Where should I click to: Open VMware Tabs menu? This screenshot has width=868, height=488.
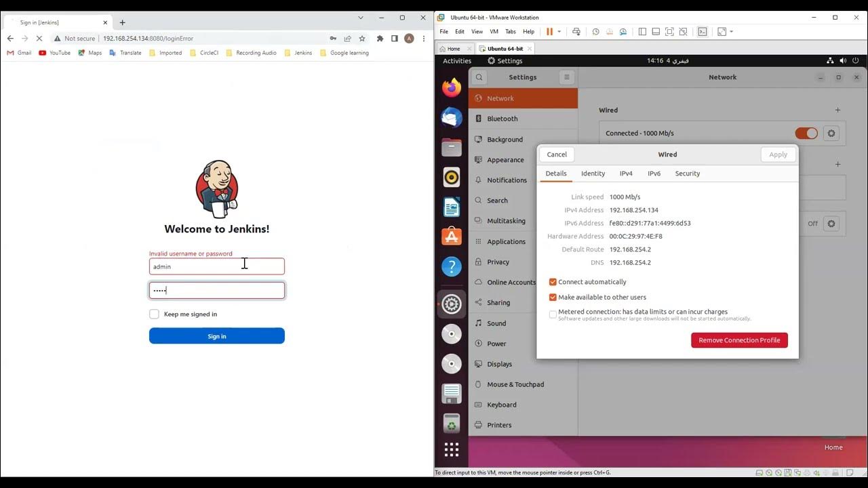[x=510, y=31]
